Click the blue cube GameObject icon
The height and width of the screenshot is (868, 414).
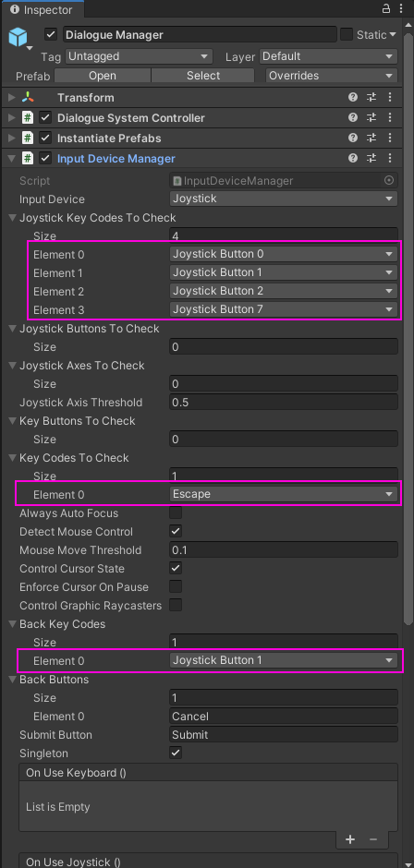pos(18,37)
